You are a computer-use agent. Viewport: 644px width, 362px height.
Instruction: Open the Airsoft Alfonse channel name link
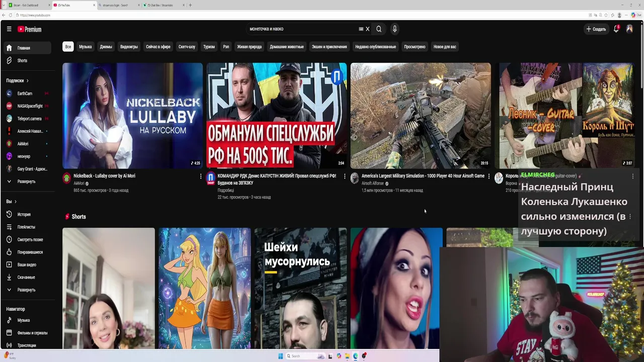373,184
